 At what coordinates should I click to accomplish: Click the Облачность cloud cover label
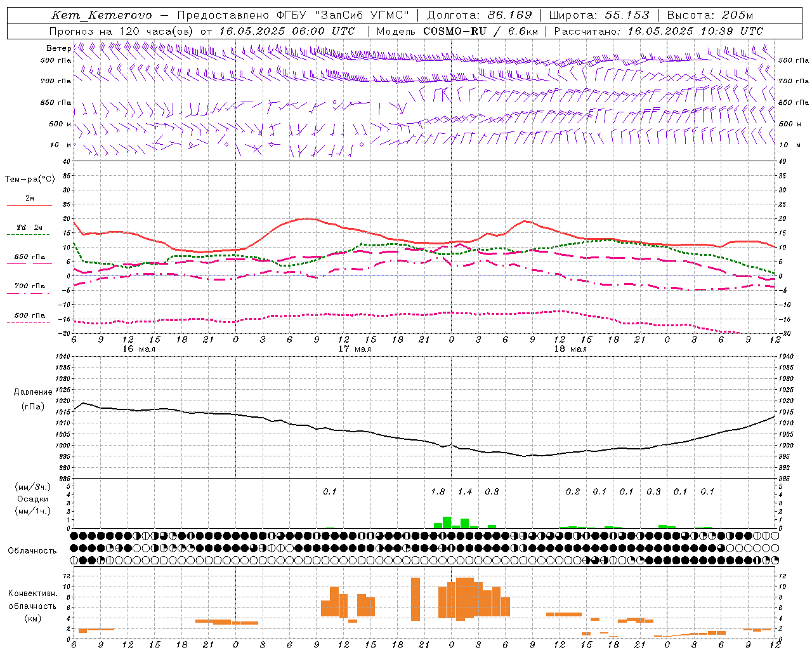coord(32,551)
